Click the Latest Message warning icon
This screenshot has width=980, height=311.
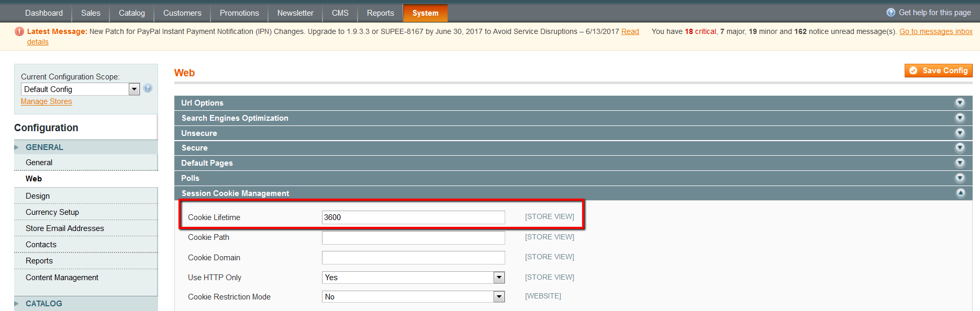point(19,31)
